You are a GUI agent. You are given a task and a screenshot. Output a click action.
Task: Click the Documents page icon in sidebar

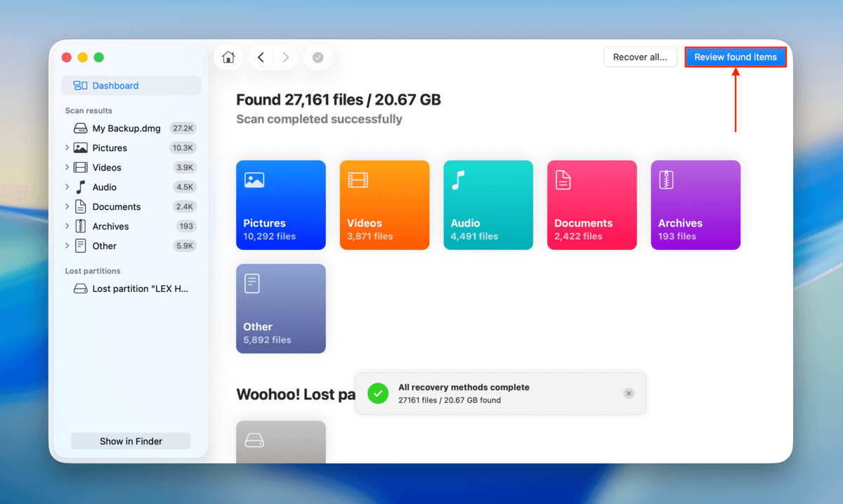point(81,207)
